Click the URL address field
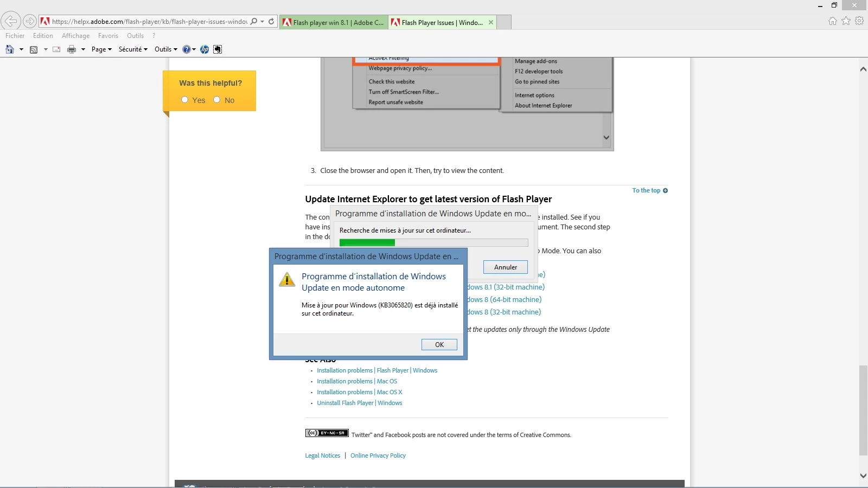Screen dimensions: 868x488 point(149,22)
